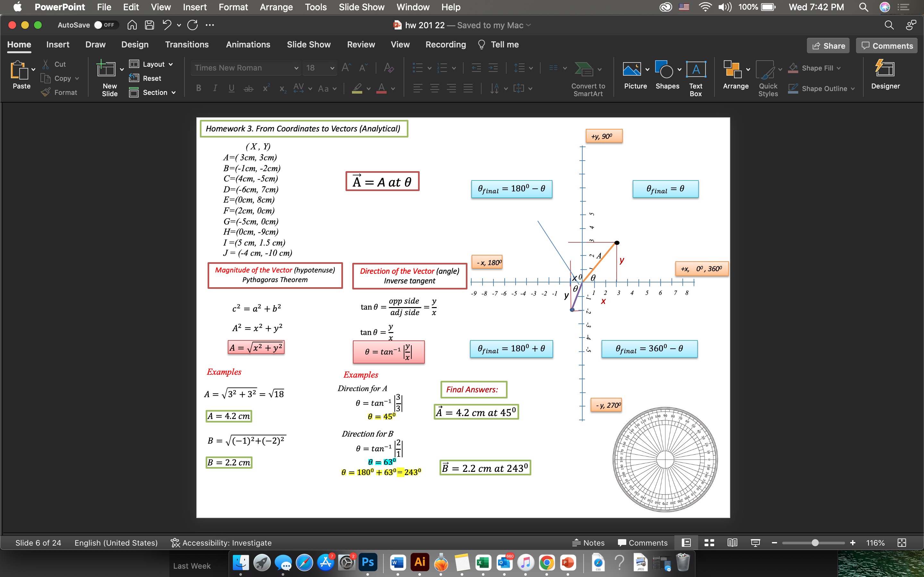
Task: Open the Times New Roman font dropdown
Action: point(296,68)
